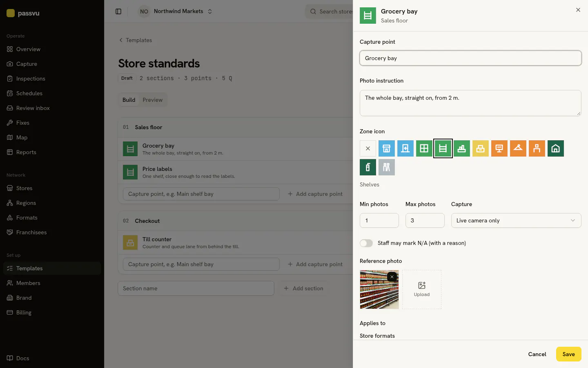
Task: Cancel editing the capture point
Action: [x=537, y=354]
